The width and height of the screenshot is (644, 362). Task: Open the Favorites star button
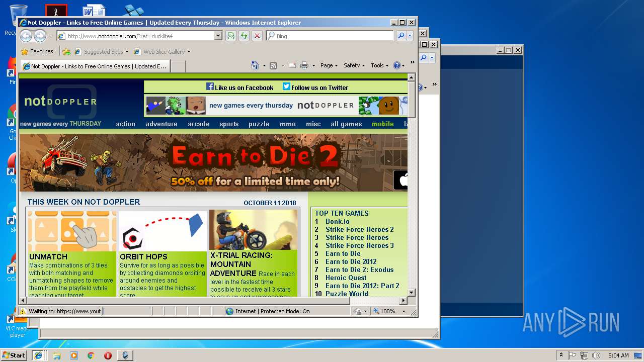click(x=37, y=51)
